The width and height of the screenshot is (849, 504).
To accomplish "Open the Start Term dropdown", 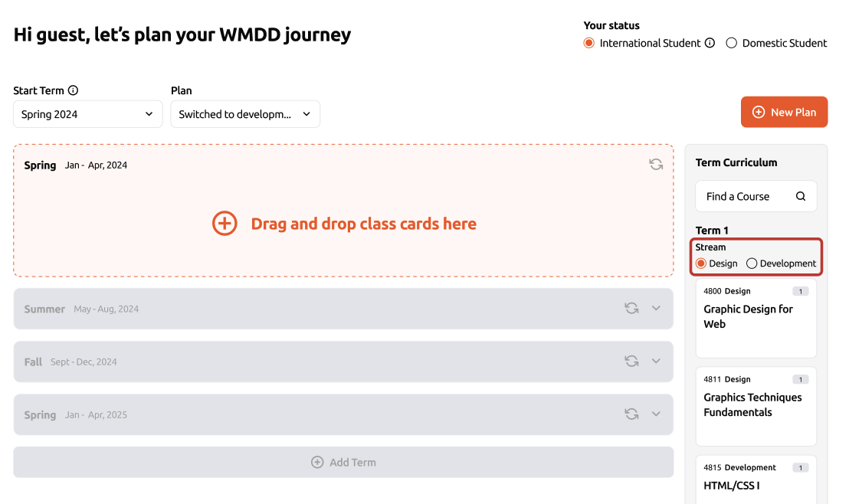I will [x=87, y=114].
